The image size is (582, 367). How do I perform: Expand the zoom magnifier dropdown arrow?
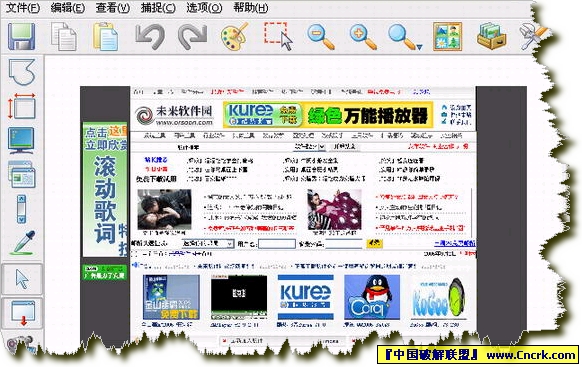coord(419,47)
